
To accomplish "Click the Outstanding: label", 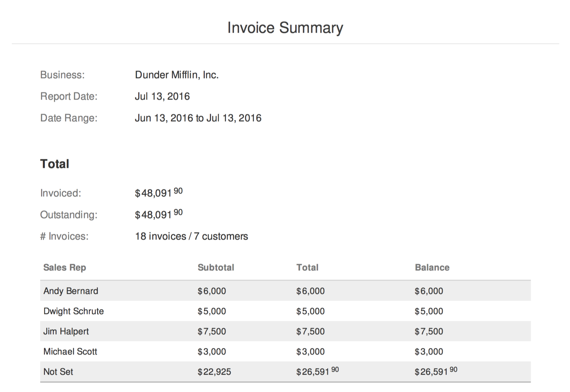I will pos(69,215).
